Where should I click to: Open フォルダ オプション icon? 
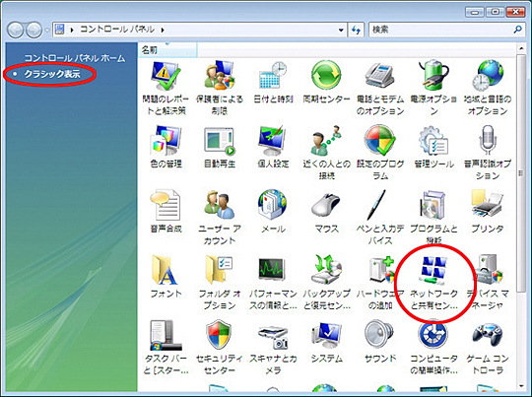[219, 270]
